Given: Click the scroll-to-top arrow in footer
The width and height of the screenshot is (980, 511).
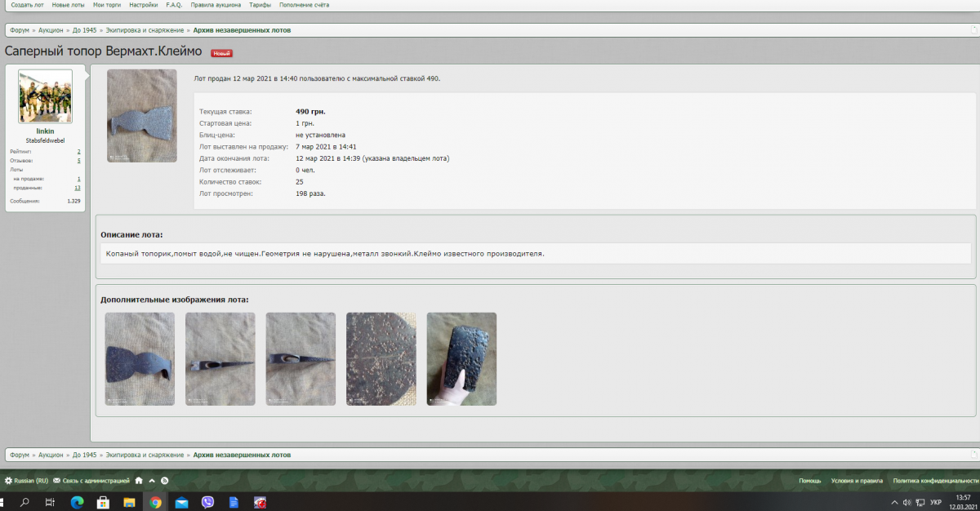Looking at the screenshot, I should [152, 481].
